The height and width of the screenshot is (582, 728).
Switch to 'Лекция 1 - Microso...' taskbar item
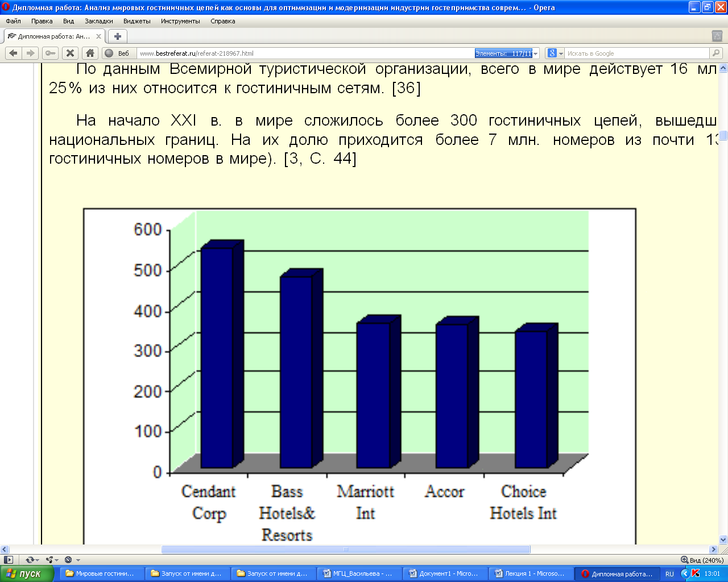(x=530, y=573)
